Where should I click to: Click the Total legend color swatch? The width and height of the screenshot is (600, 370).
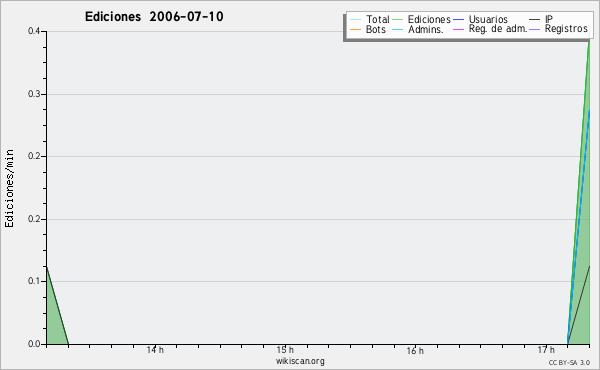coord(355,20)
